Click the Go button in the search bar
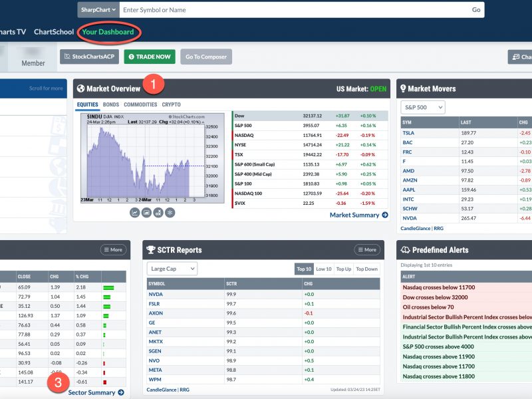Viewport: 532px width, 399px height. pyautogui.click(x=476, y=10)
